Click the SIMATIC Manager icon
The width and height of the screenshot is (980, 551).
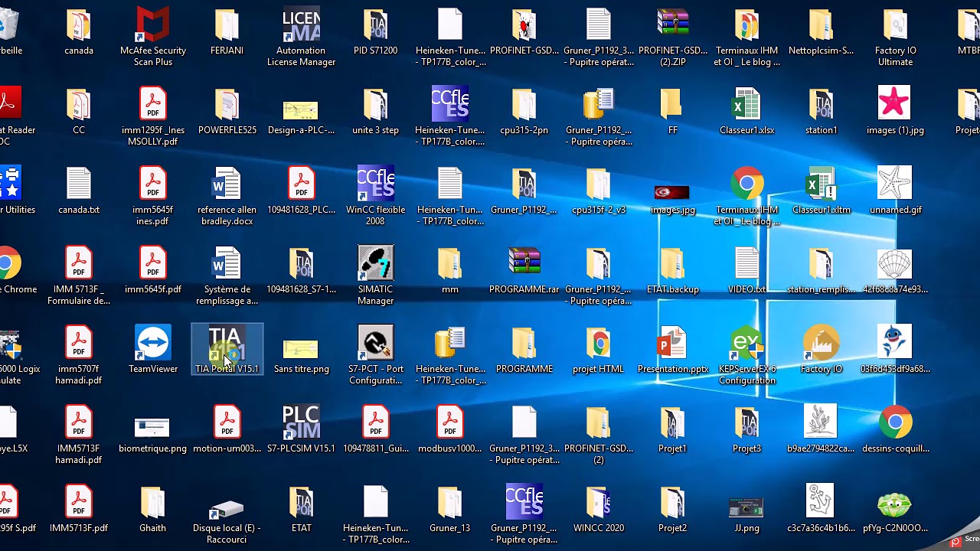pos(375,275)
